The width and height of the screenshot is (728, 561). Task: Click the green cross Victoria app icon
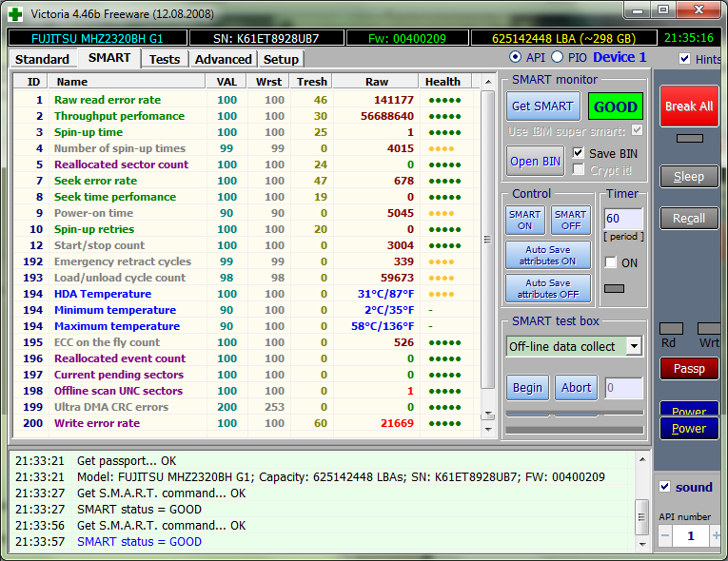[15, 14]
